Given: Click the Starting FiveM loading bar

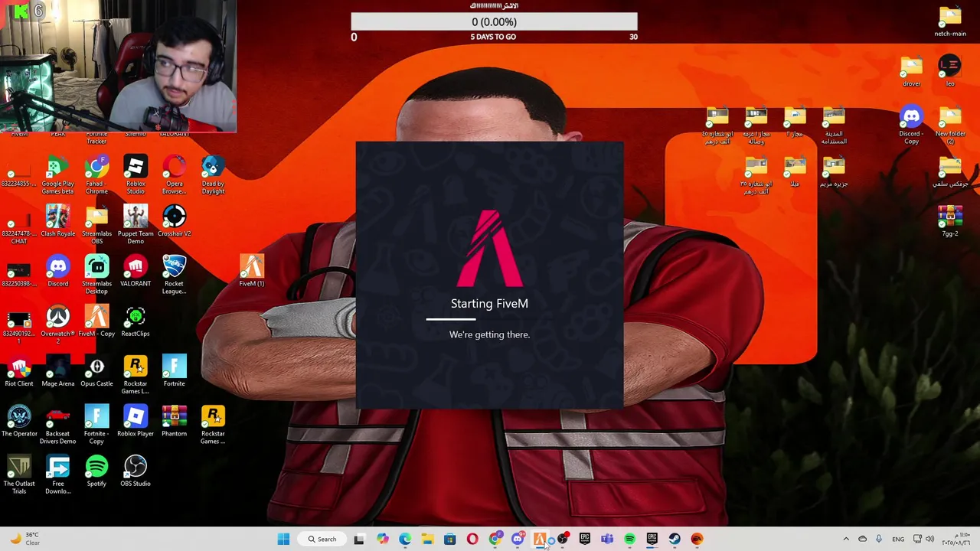Looking at the screenshot, I should pos(489,319).
